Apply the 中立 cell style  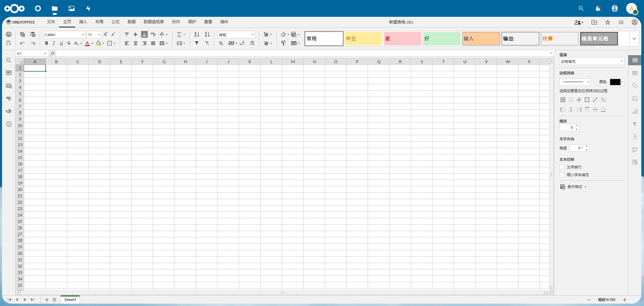coord(363,39)
